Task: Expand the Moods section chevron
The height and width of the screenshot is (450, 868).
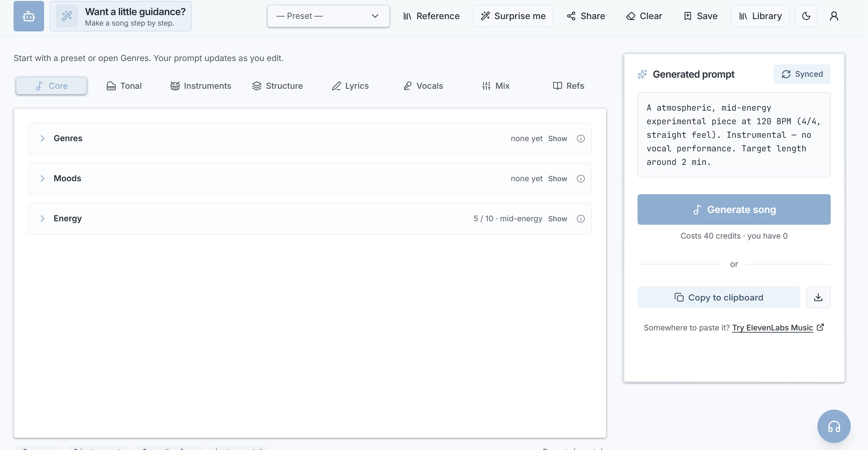Action: 43,178
